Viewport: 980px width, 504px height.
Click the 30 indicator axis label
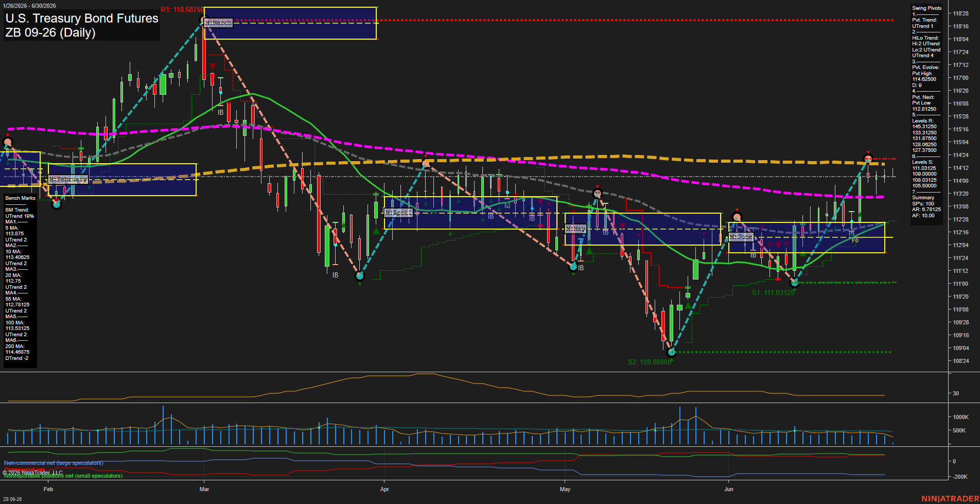tap(956, 393)
